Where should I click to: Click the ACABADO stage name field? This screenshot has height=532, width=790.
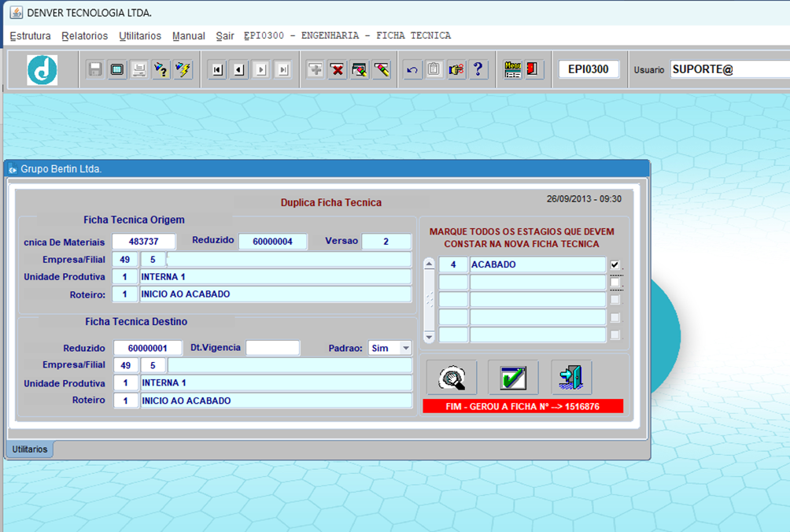537,264
